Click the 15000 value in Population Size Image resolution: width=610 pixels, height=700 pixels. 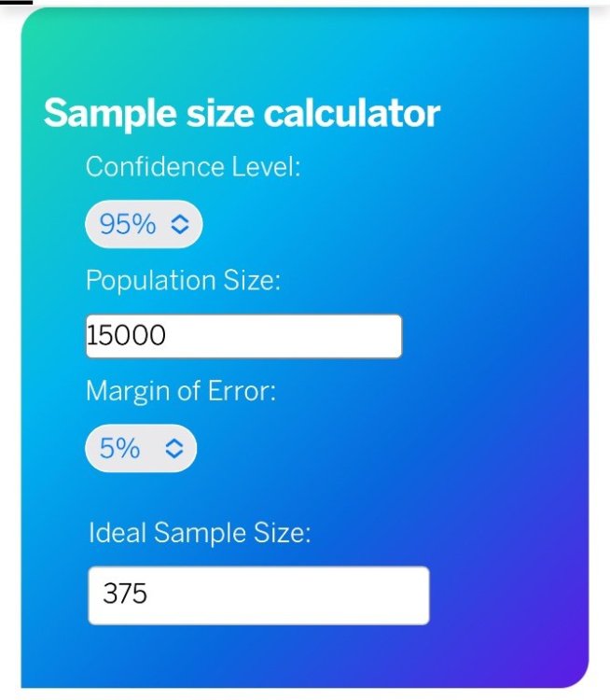click(x=126, y=336)
